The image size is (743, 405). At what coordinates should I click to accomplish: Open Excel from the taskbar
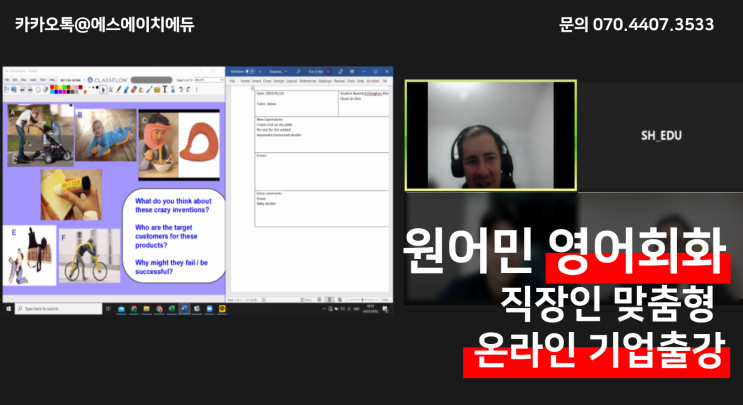tap(172, 308)
